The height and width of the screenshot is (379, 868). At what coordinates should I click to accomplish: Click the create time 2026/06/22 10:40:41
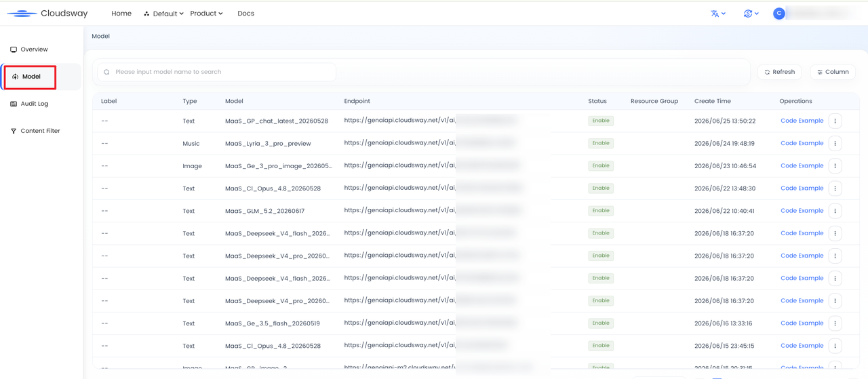pos(725,211)
